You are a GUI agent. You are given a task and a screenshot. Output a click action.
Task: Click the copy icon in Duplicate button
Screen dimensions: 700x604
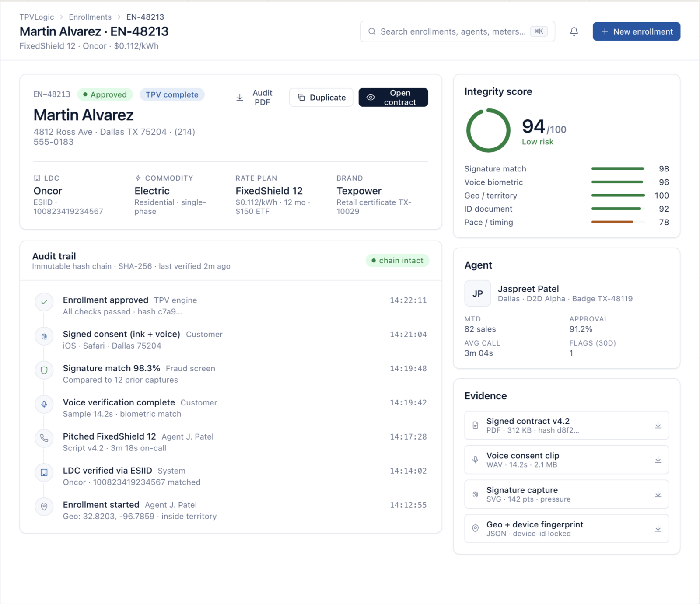pos(301,97)
